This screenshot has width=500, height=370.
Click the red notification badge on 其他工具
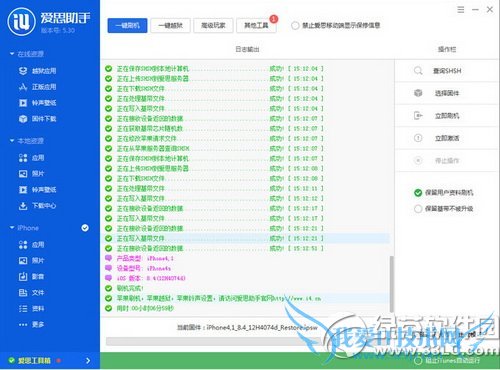point(274,19)
